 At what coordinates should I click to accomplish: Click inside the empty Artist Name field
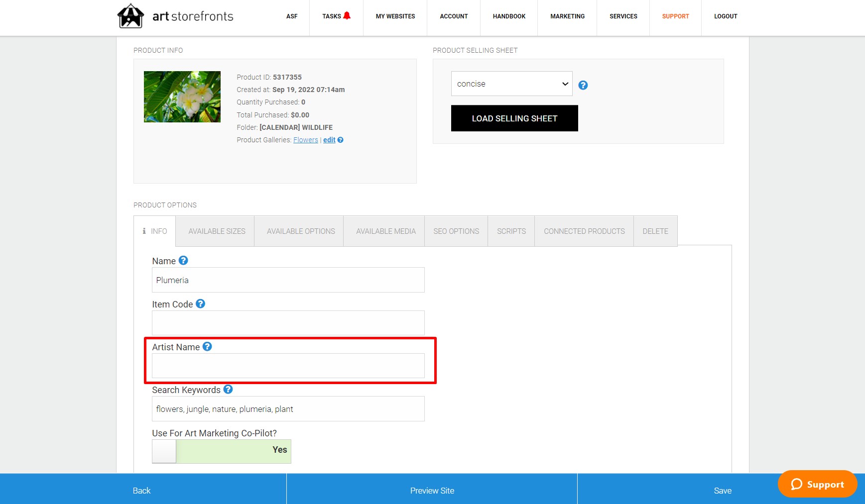(x=288, y=365)
